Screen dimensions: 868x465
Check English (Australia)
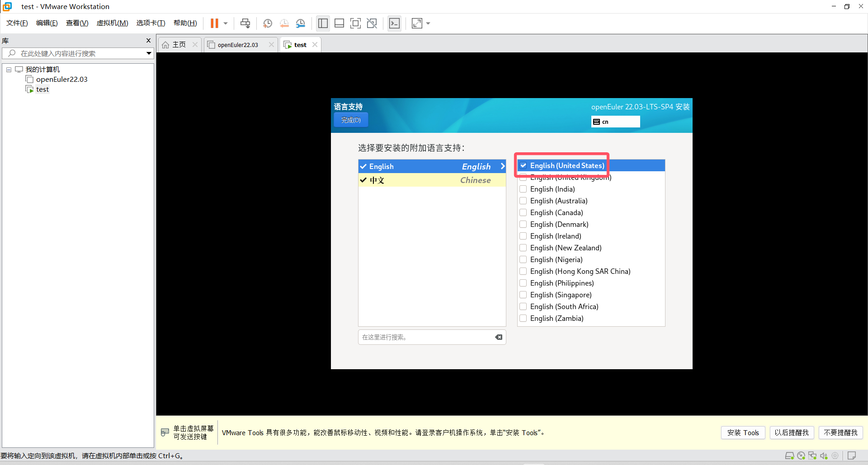(x=523, y=201)
